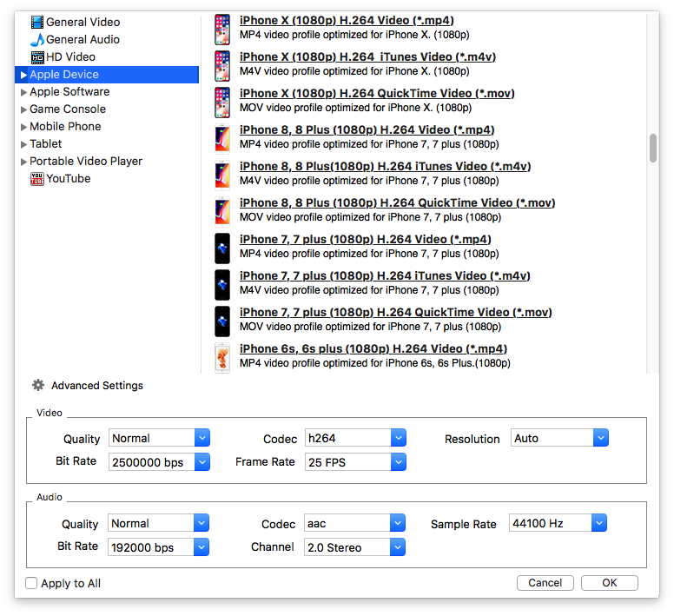This screenshot has height=616, width=674.
Task: Click iPhone X thumbnail for QuickTime mov profile
Action: [x=222, y=103]
